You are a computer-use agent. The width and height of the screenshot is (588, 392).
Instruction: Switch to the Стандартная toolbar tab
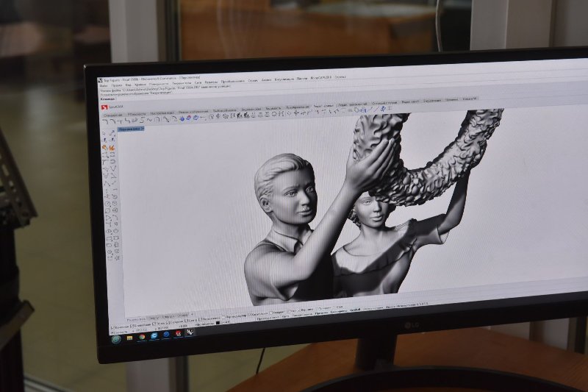[x=113, y=115]
